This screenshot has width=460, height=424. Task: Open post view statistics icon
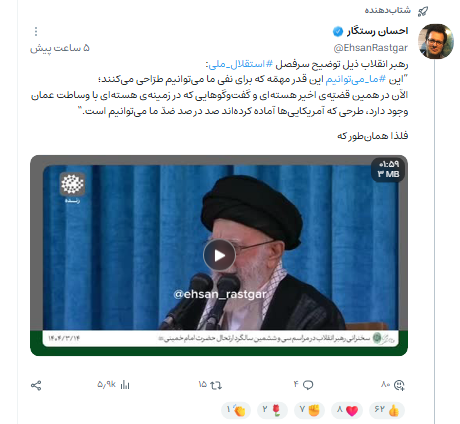(x=125, y=385)
